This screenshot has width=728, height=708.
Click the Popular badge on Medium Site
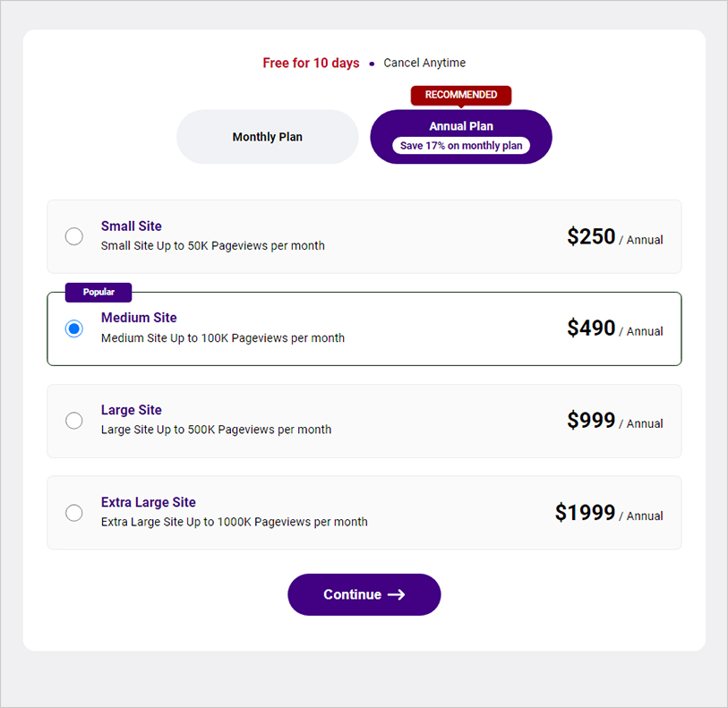(98, 292)
